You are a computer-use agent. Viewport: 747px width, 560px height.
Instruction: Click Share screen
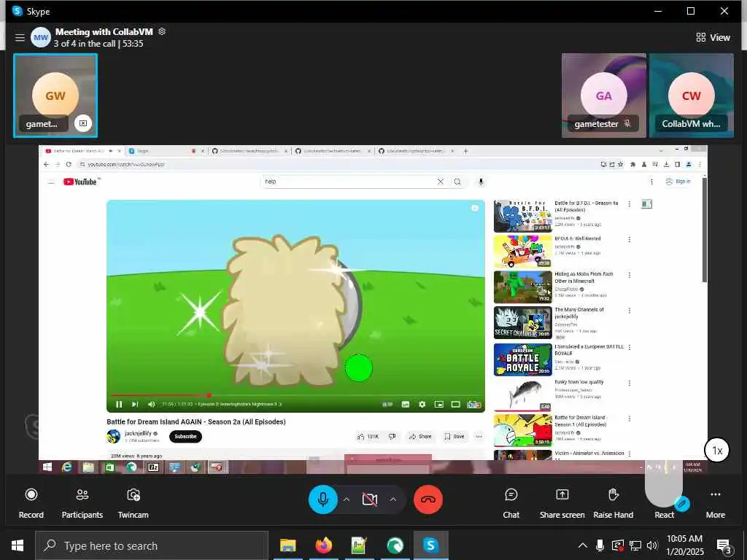pos(562,503)
